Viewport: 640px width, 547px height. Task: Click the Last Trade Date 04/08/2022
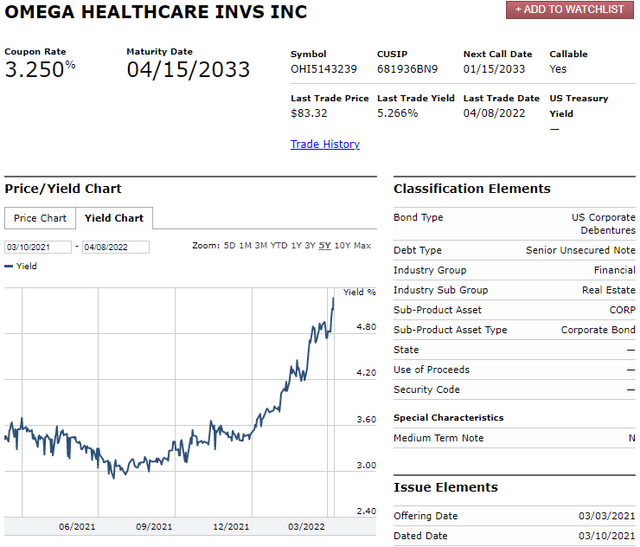tap(494, 113)
